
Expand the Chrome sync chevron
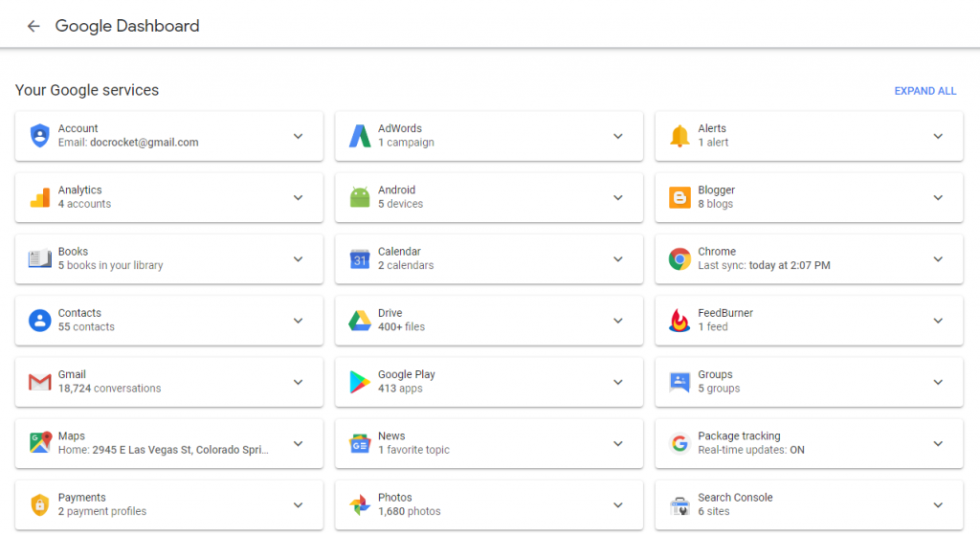click(938, 258)
